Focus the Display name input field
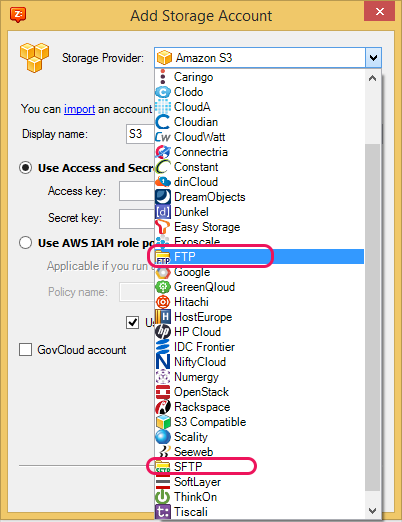The height and width of the screenshot is (522, 402). tap(140, 134)
